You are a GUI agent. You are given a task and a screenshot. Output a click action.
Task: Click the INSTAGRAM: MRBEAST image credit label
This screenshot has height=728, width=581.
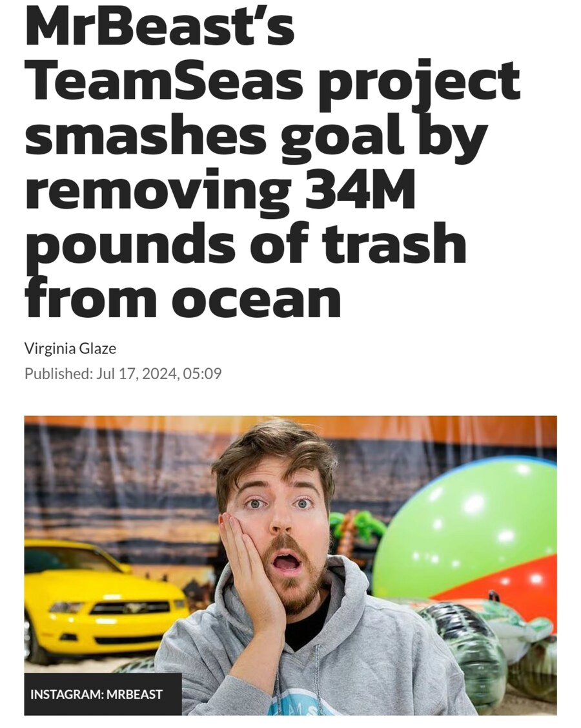[x=97, y=694]
